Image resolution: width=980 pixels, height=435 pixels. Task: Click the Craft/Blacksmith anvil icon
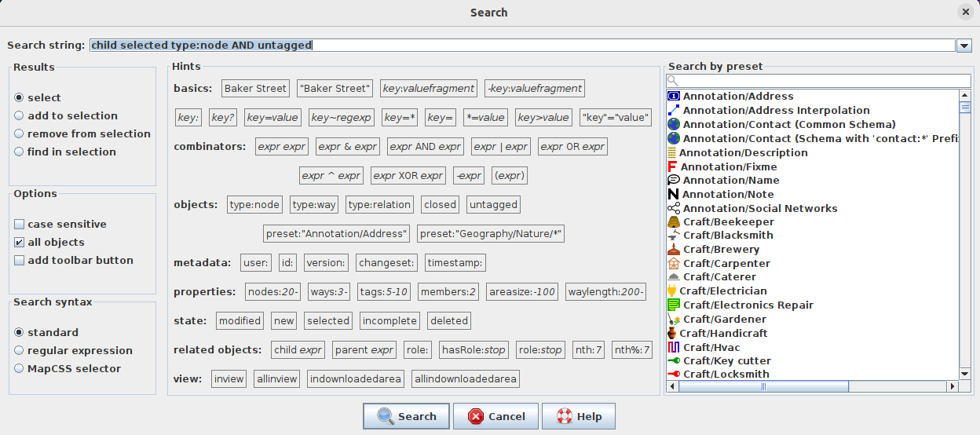coord(673,236)
